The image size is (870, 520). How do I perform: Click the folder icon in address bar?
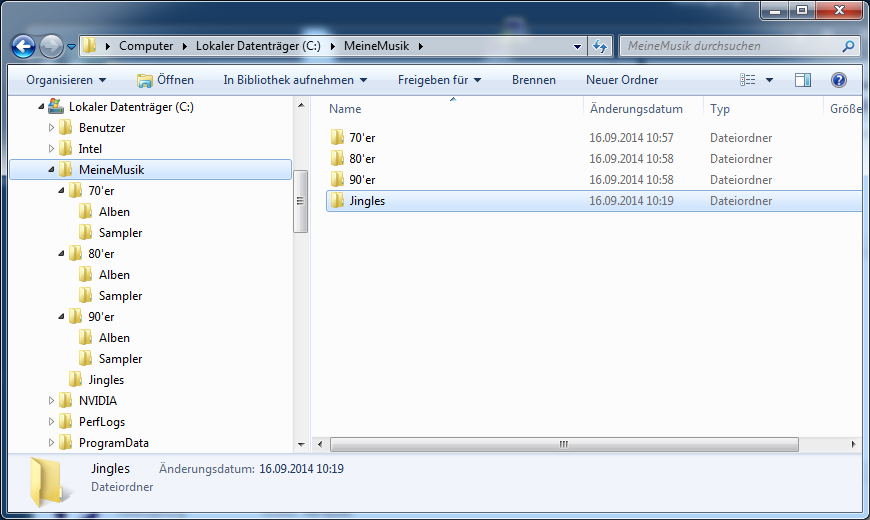tap(89, 46)
